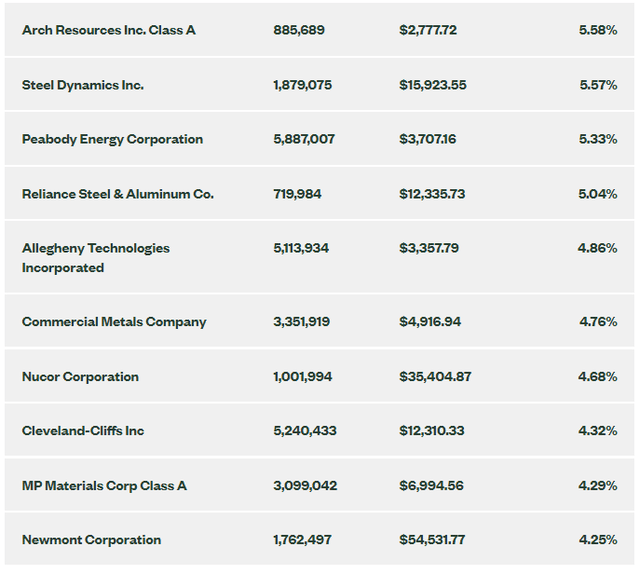640x574 pixels.
Task: Select the 5.58% weight cell
Action: click(598, 30)
